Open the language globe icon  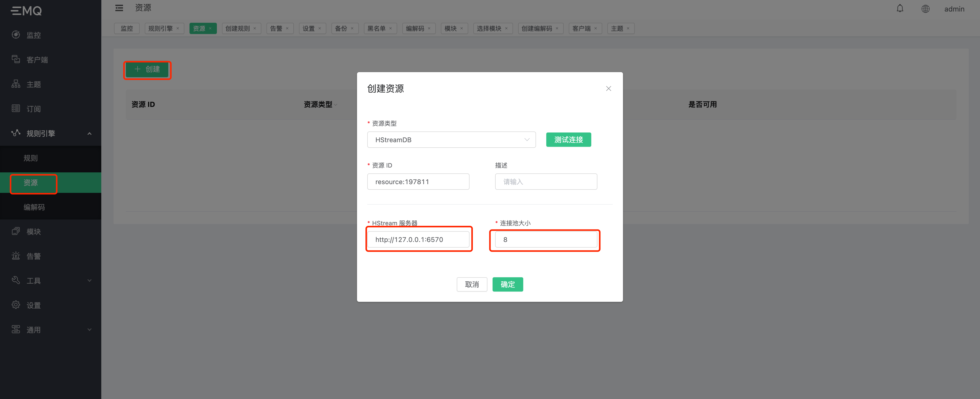pyautogui.click(x=925, y=9)
